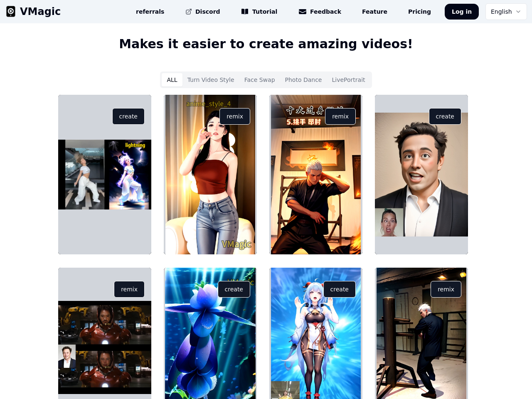Image resolution: width=532 pixels, height=399 pixels.
Task: Go to the Pricing page
Action: [419, 12]
